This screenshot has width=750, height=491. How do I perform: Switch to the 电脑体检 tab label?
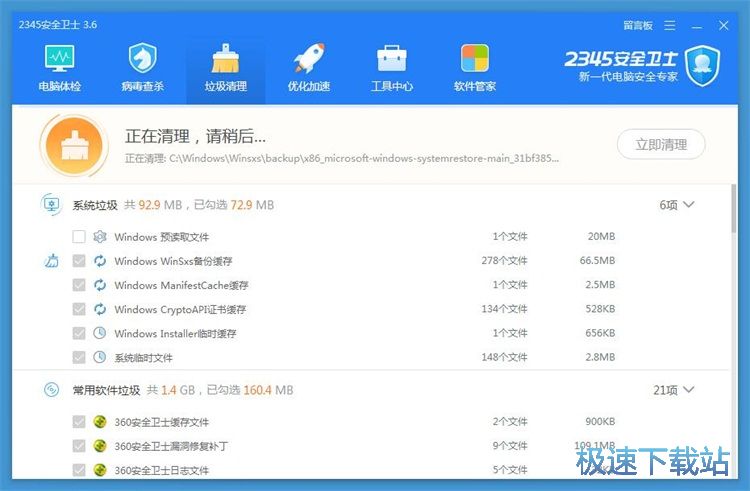60,87
